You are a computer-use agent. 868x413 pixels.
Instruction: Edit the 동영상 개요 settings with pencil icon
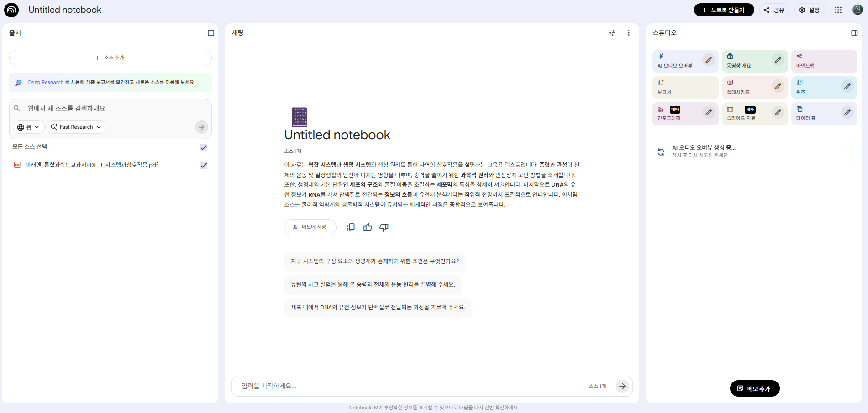point(779,60)
